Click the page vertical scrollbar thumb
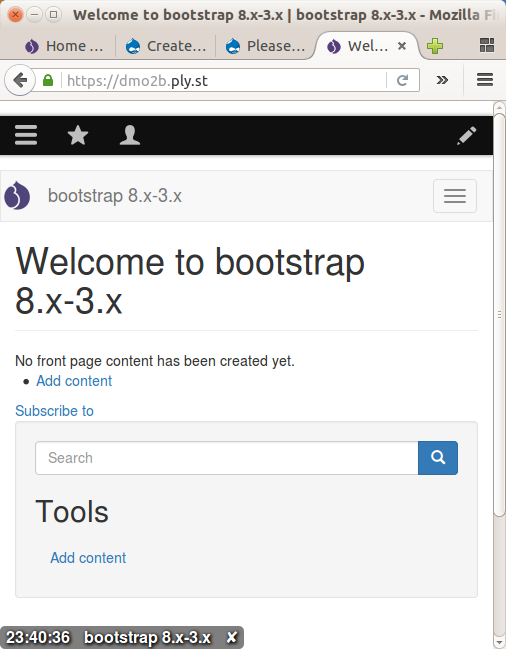The image size is (506, 649). [x=499, y=315]
